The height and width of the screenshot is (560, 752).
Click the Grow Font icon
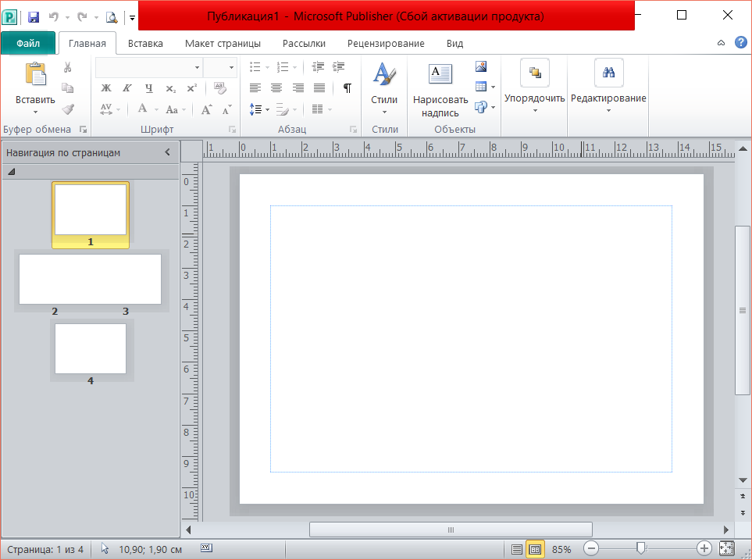[206, 109]
